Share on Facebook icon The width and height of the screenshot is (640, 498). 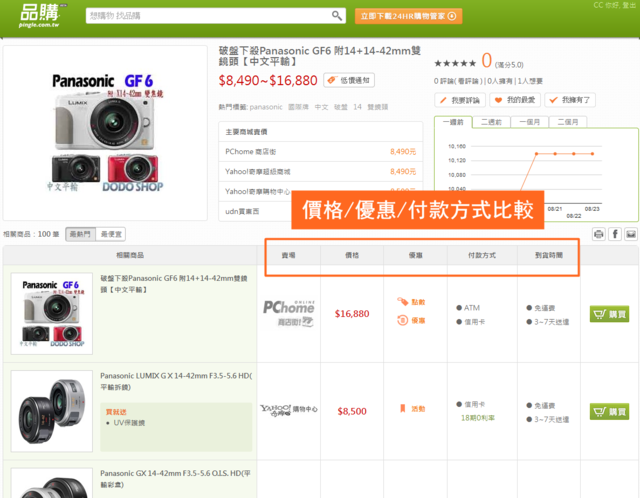(615, 234)
